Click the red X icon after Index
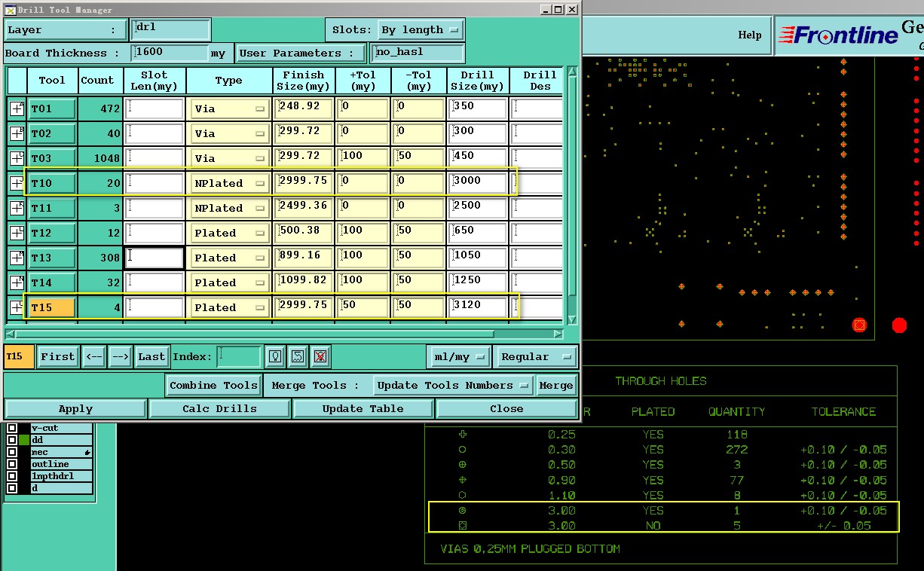Image resolution: width=924 pixels, height=571 pixels. coord(320,356)
